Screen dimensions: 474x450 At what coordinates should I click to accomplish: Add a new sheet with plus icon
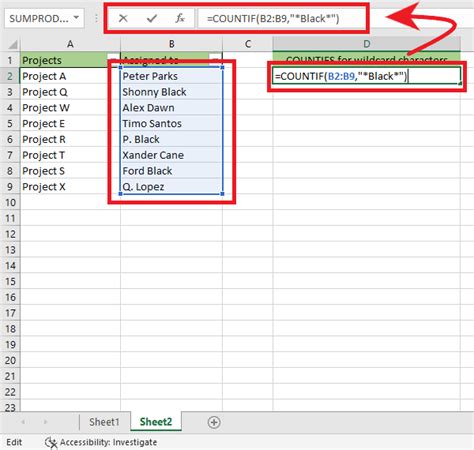(214, 422)
